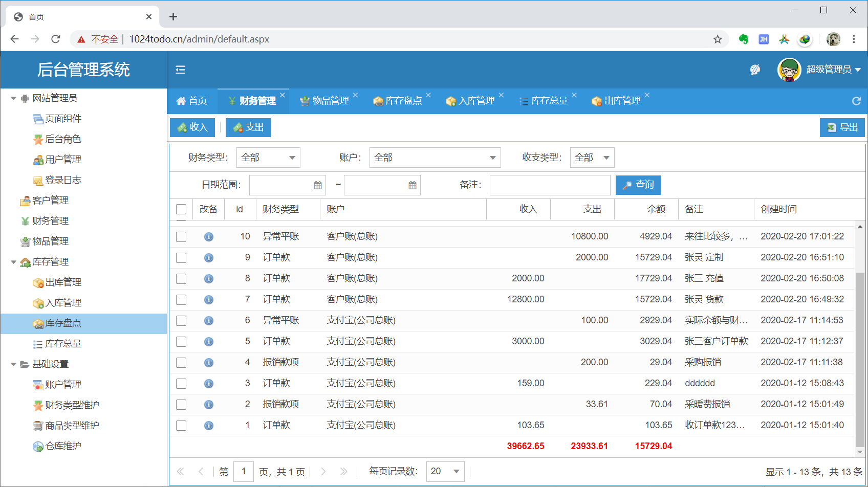Image resolution: width=868 pixels, height=487 pixels.
Task: Click the page number input box
Action: (x=244, y=471)
